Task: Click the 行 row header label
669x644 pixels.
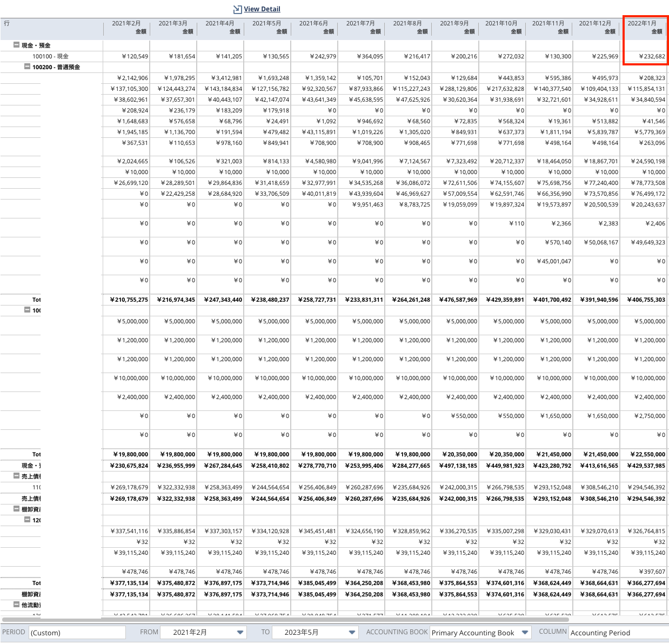Action: (8, 23)
